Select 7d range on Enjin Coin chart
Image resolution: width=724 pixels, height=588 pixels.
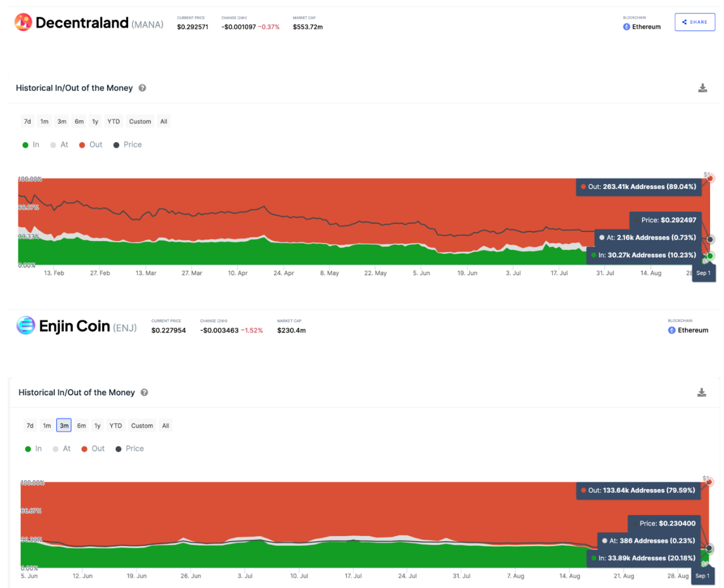(30, 426)
